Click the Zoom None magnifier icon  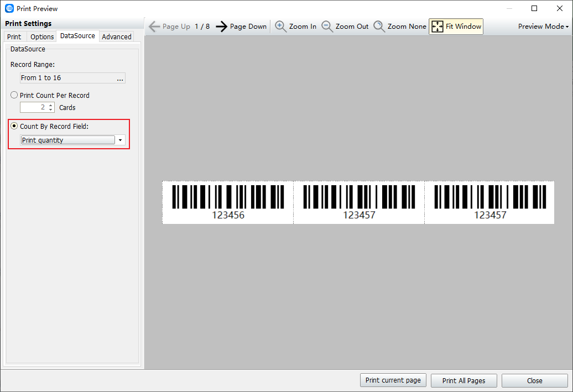[x=379, y=27]
